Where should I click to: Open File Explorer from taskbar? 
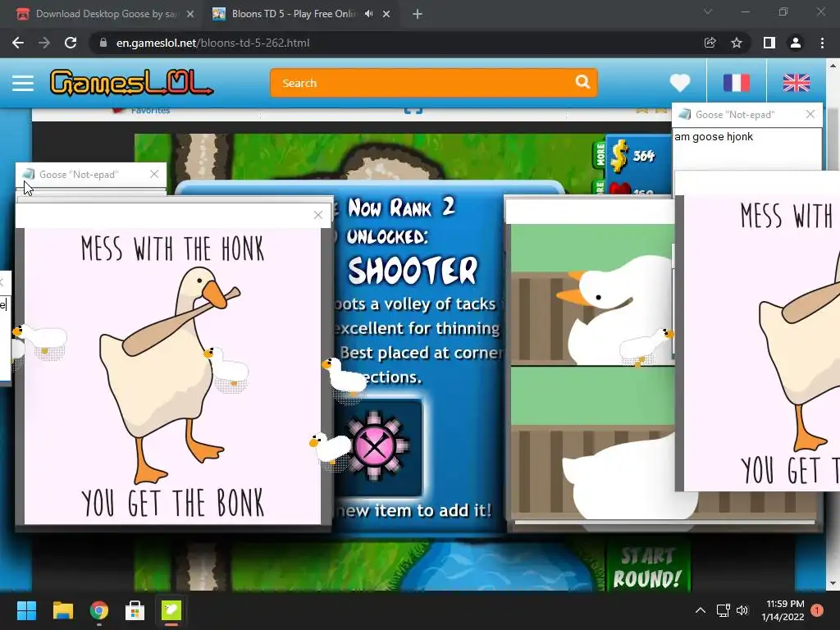coord(62,610)
